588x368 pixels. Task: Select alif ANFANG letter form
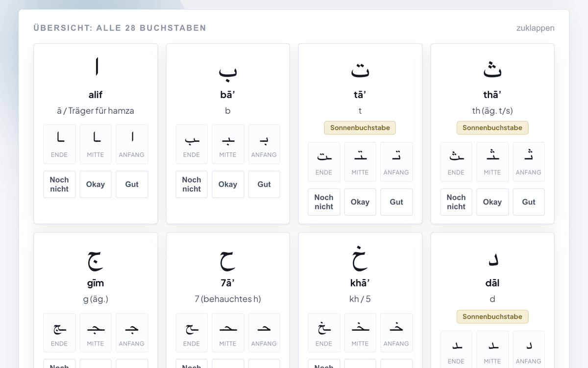click(132, 144)
